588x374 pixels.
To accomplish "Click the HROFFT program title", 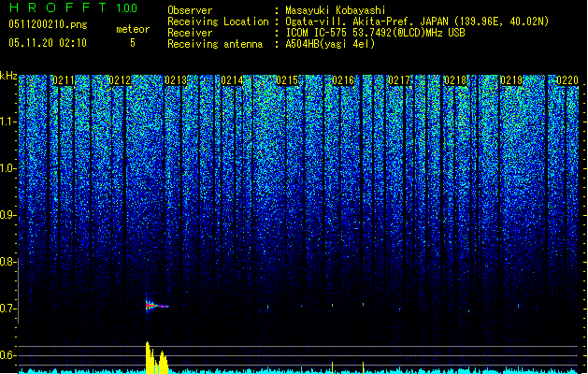I will pyautogui.click(x=58, y=7).
